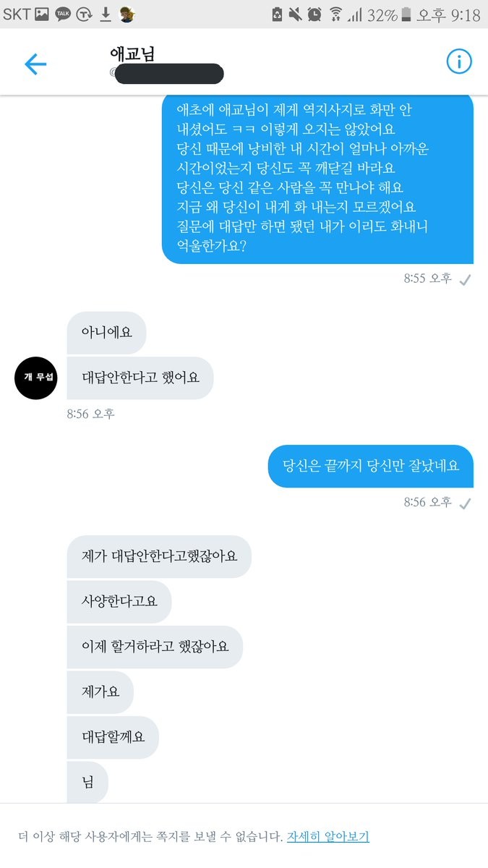This screenshot has height=868, width=488.
Task: Select the 사양한다고요 message bubble
Action: (x=119, y=602)
